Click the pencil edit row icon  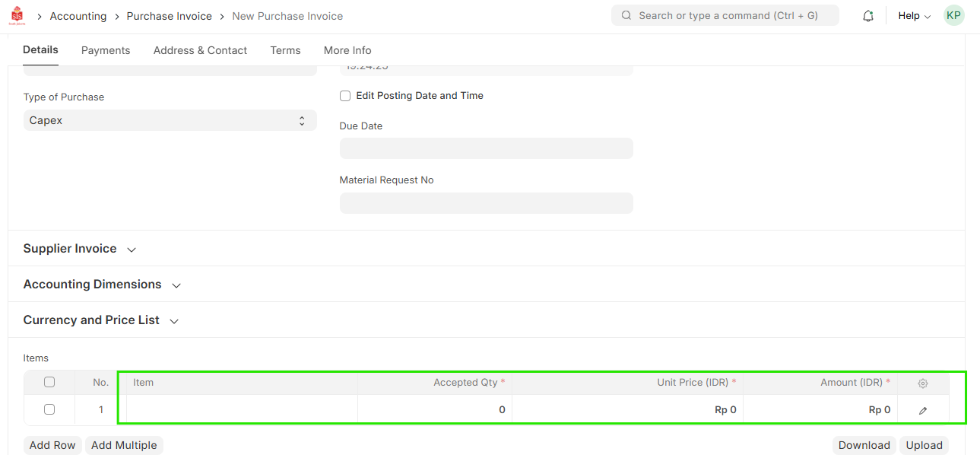[x=923, y=410]
